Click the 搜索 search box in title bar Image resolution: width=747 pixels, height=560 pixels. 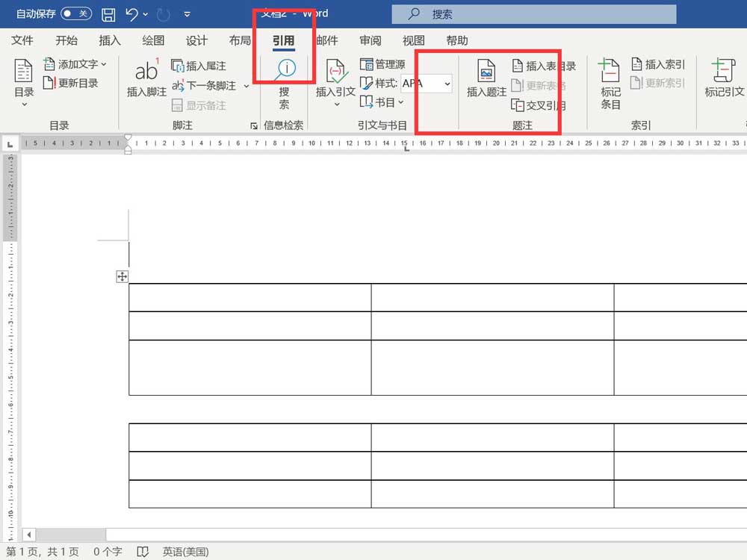point(533,14)
